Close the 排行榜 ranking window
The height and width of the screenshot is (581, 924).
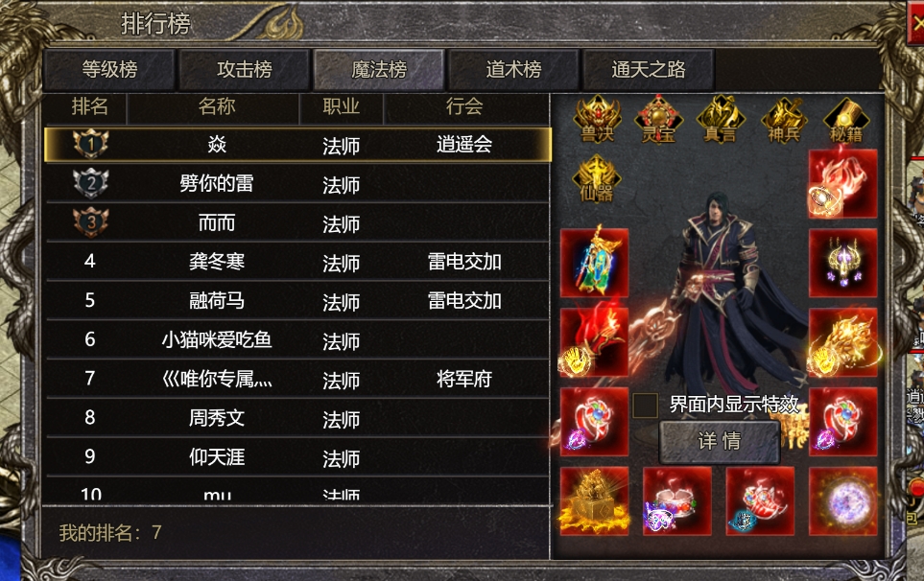click(917, 24)
